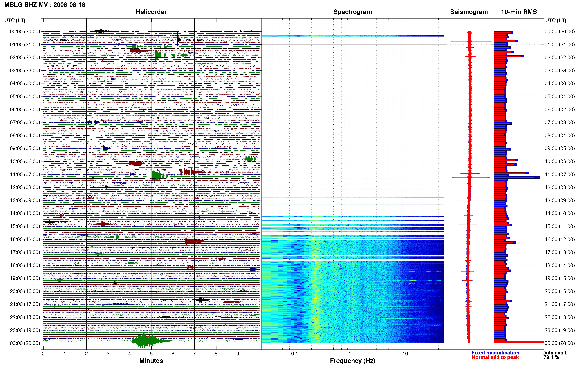Click the 'Seismogram' panel heading

click(469, 12)
